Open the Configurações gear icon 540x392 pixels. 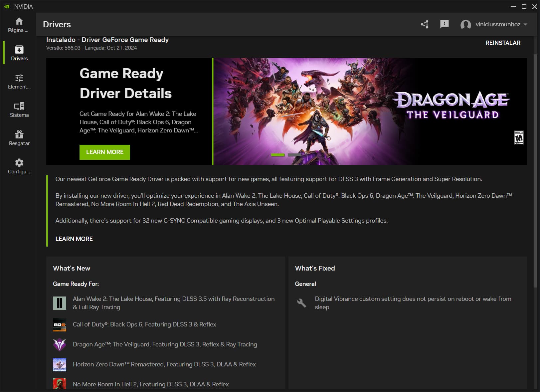(19, 163)
